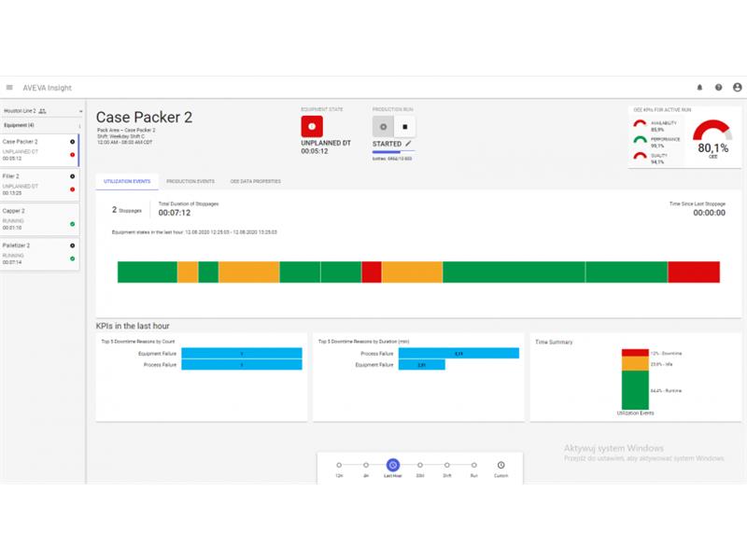Click the Process Failure bar in downtime by duration chart
Screen dimensions: 747x560
pos(458,354)
